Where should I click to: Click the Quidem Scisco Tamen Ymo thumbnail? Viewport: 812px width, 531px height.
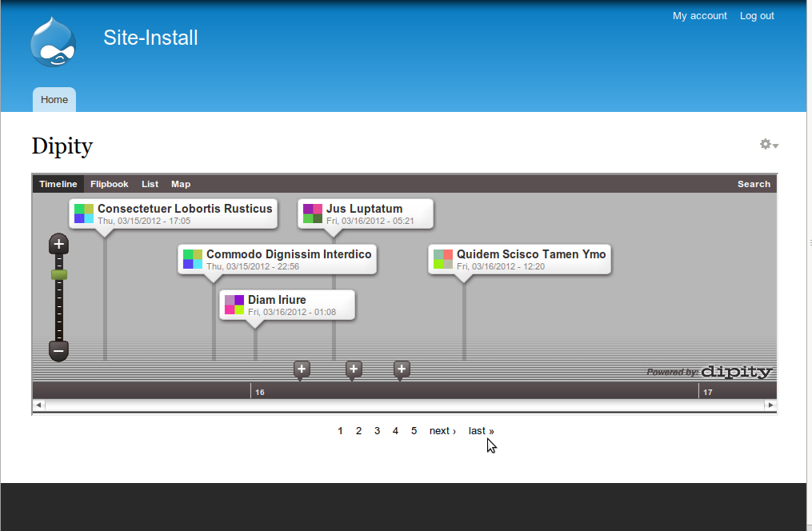[443, 259]
